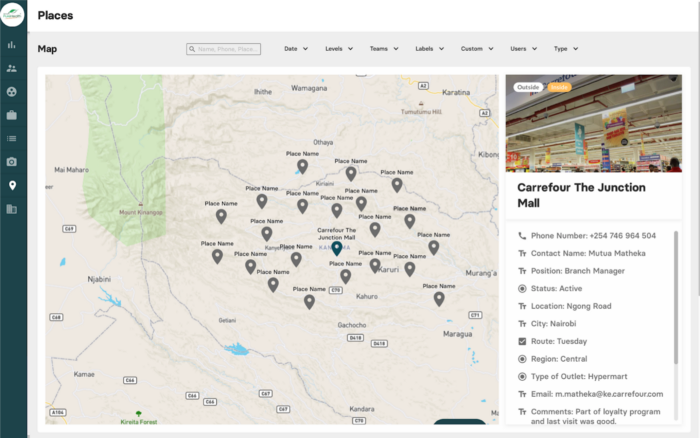This screenshot has height=438, width=700.
Task: Click the text icon beside City: Nairobi
Action: pos(522,324)
